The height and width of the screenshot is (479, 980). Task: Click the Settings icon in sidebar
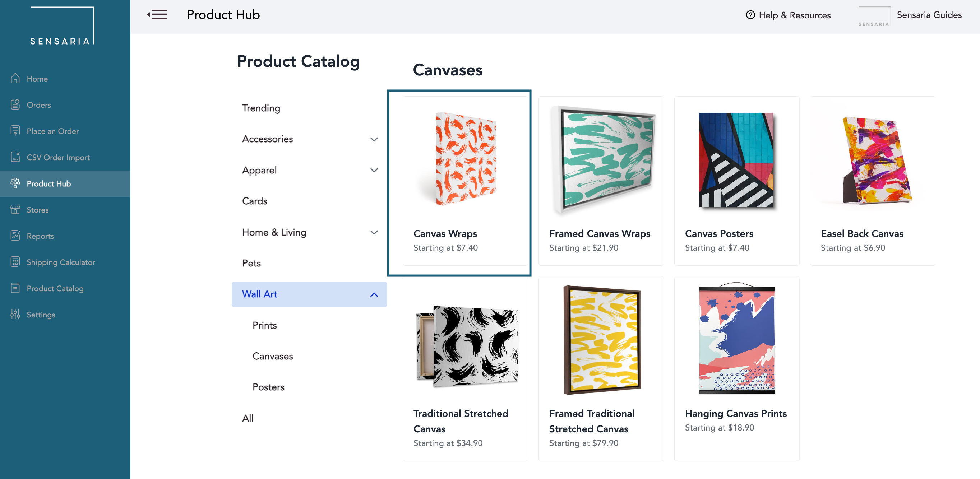coord(15,314)
